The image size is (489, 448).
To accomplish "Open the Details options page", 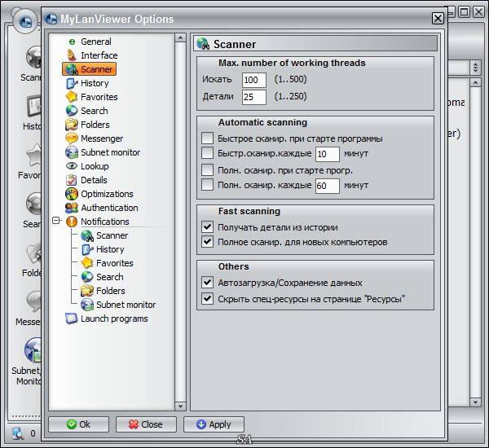I will click(x=94, y=180).
